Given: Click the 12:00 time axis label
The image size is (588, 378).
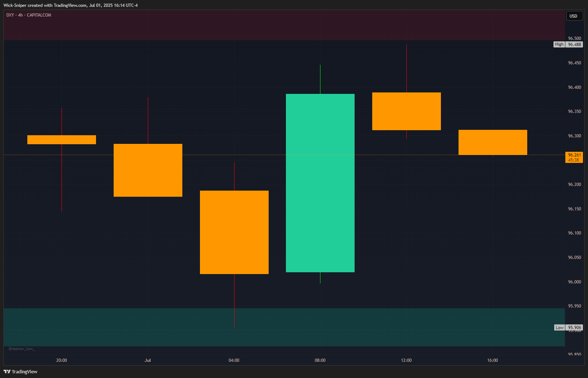Looking at the screenshot, I should [406, 360].
